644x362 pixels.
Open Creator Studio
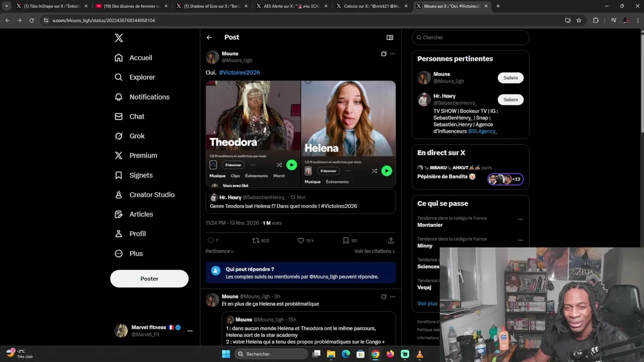144,195
